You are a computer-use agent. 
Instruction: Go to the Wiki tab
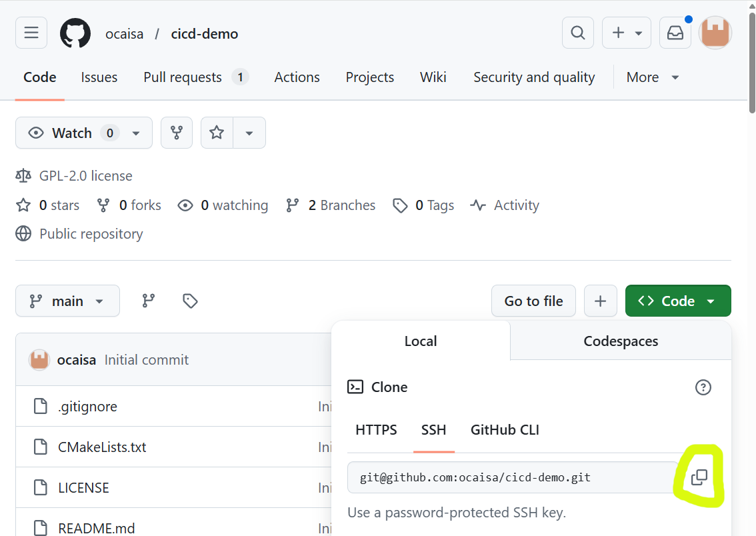(433, 77)
